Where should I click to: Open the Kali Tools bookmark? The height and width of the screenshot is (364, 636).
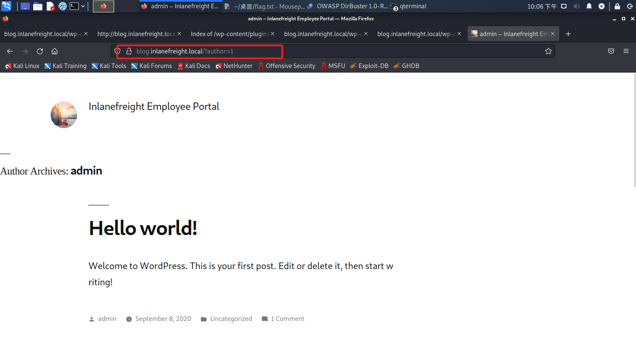click(109, 66)
